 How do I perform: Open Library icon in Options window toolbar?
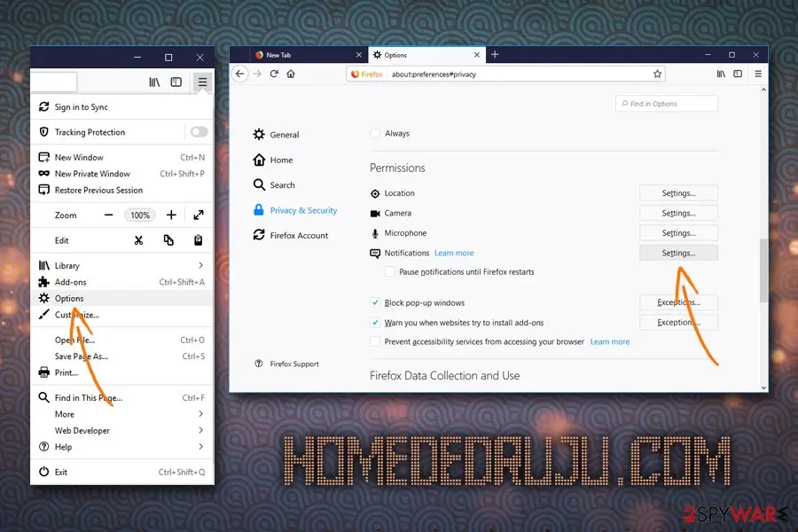721,74
